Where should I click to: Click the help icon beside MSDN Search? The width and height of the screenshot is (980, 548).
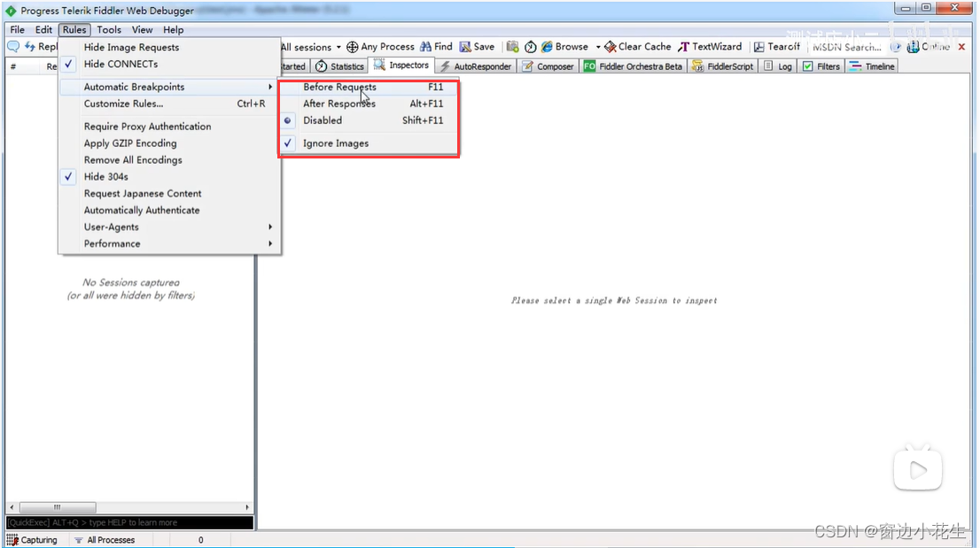coord(895,47)
